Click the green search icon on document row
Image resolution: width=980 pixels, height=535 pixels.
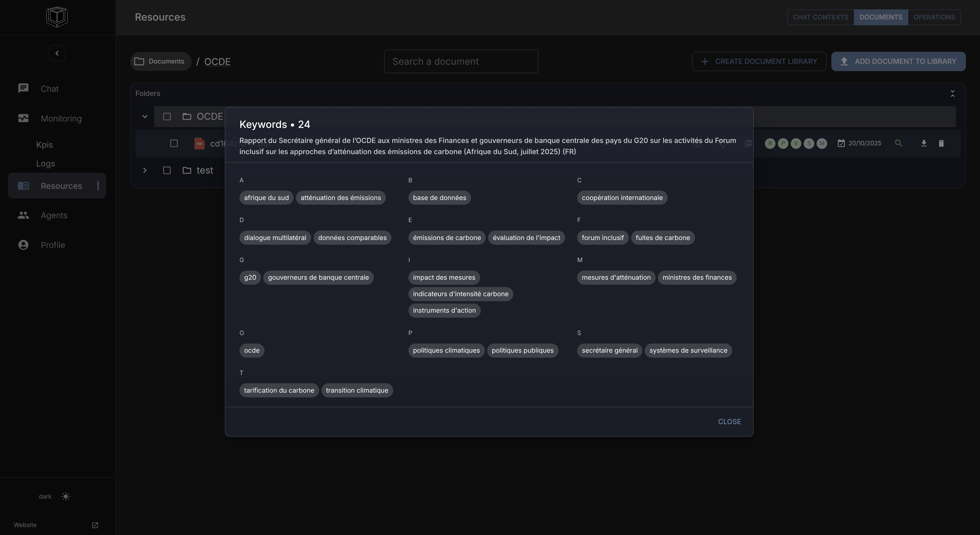(899, 143)
